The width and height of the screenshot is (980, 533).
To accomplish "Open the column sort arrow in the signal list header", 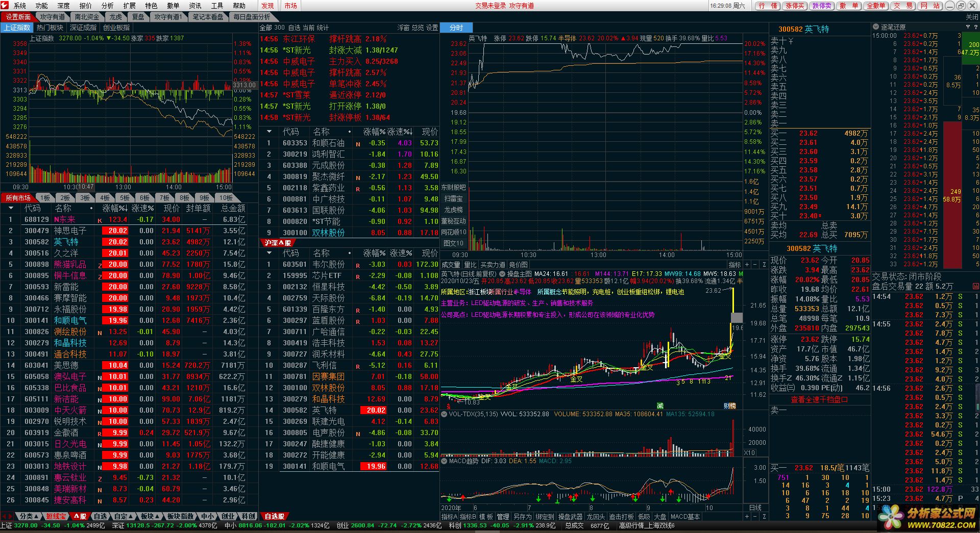I will click(x=269, y=132).
